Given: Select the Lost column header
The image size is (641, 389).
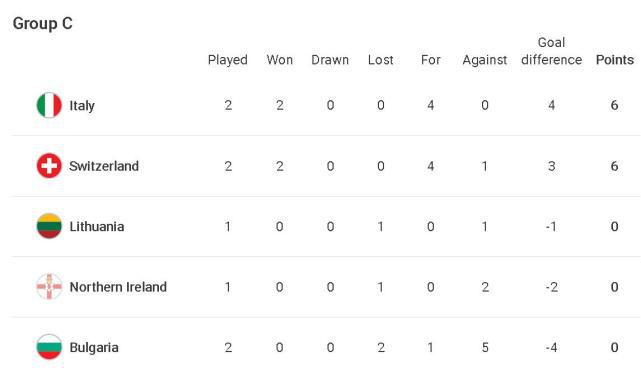Looking at the screenshot, I should (x=381, y=60).
